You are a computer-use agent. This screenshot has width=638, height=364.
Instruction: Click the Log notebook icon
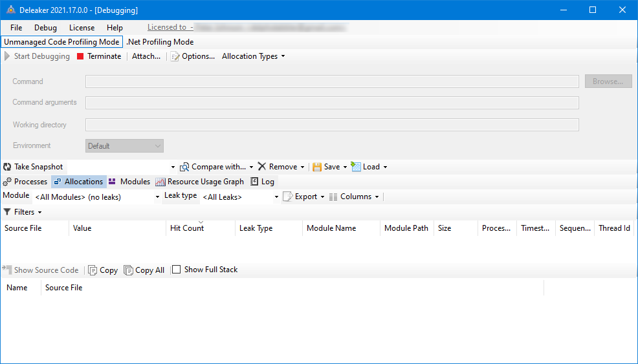tap(254, 182)
